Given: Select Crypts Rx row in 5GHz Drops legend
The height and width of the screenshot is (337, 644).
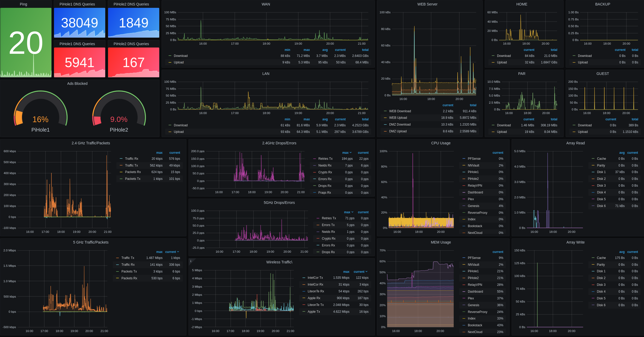Looking at the screenshot, I should click(x=342, y=239).
